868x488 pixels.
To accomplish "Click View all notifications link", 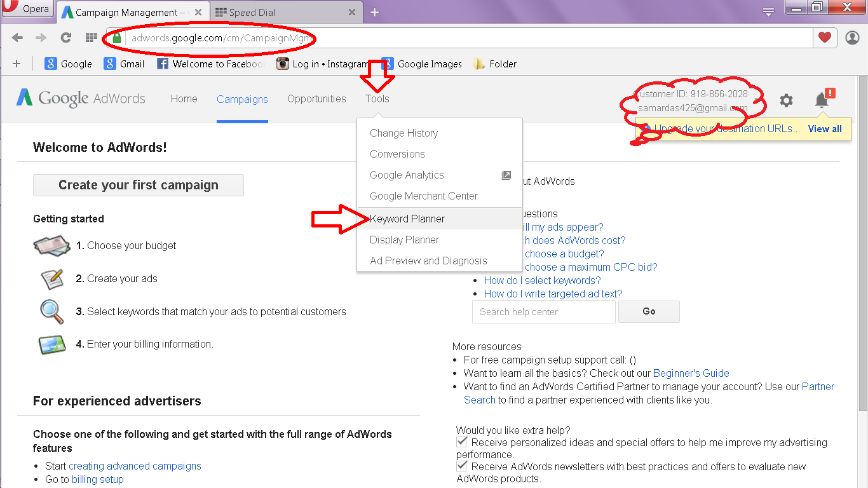I will [x=825, y=128].
